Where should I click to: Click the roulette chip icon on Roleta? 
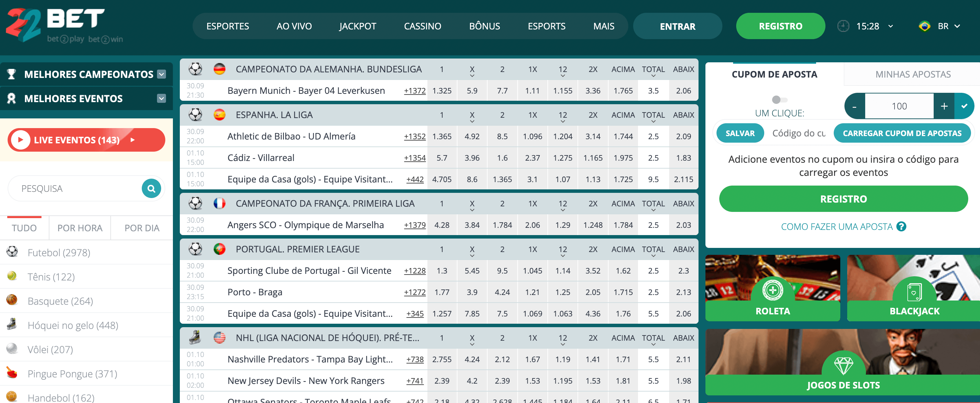coord(773,290)
